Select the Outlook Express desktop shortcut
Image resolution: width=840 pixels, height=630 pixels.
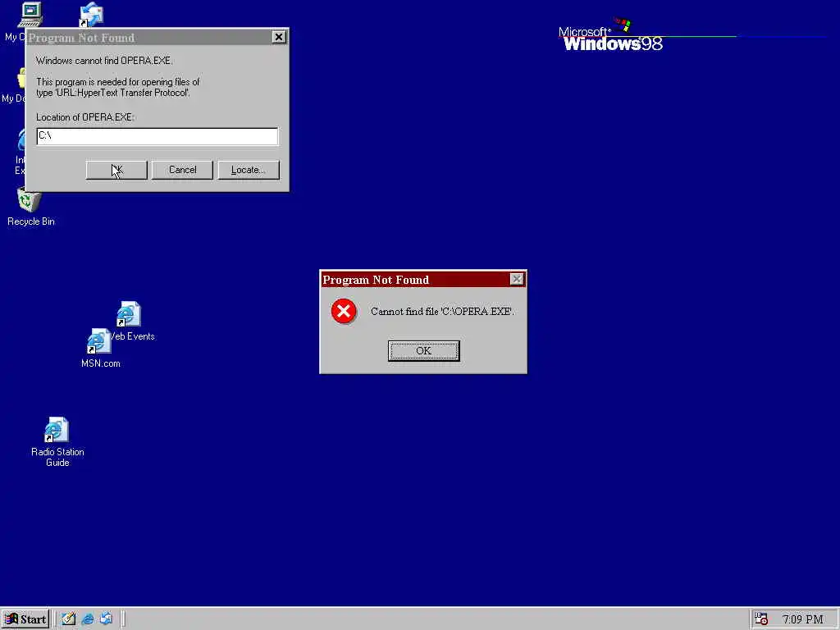[91, 15]
